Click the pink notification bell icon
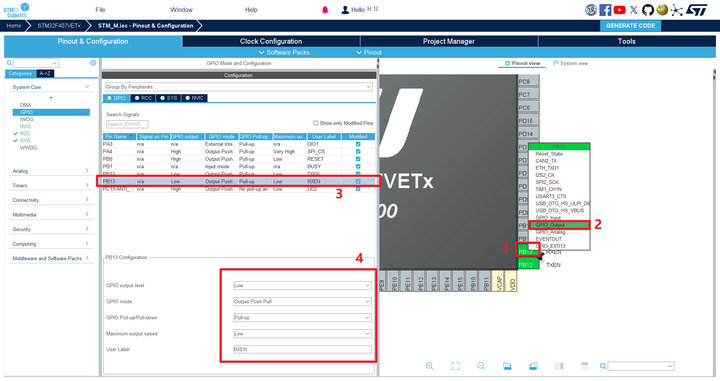The height and width of the screenshot is (381, 720). click(325, 10)
